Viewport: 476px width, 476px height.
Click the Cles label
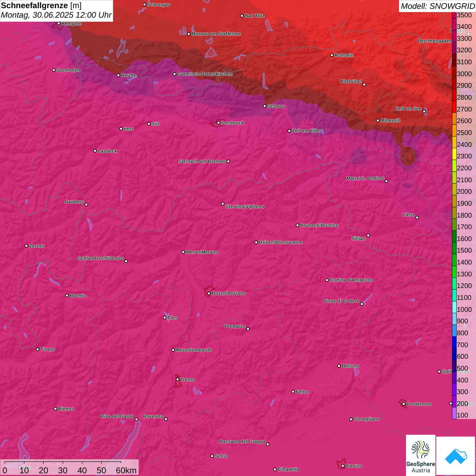coord(172,318)
